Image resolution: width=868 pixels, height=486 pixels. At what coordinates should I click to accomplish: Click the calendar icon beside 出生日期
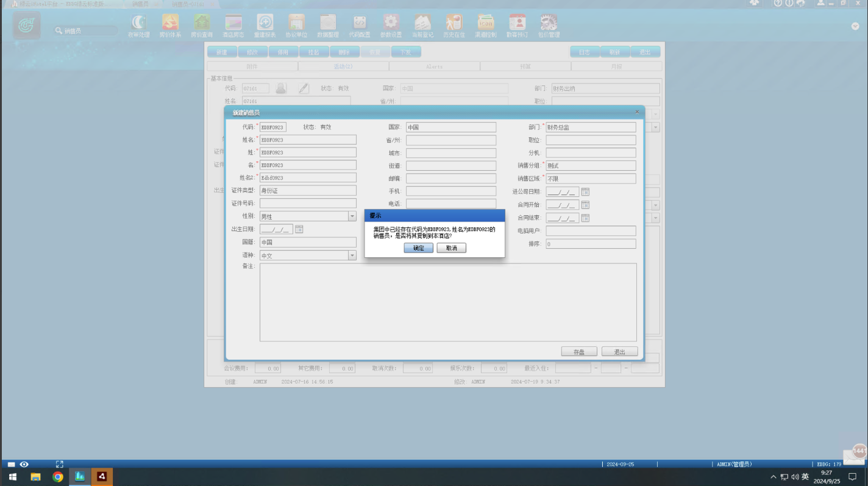tap(299, 229)
